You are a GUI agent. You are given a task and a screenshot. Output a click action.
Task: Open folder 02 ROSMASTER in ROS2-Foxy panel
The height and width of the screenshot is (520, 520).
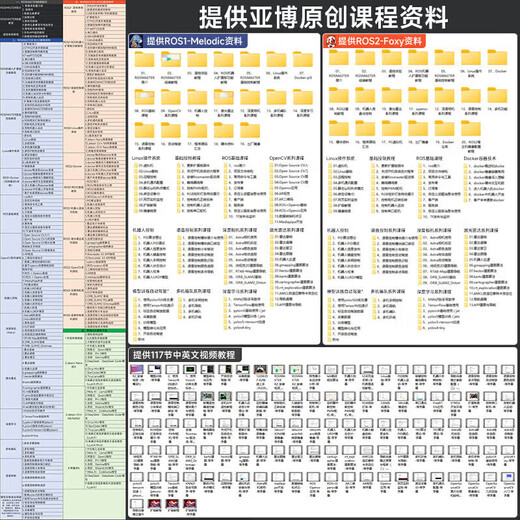(x=365, y=57)
